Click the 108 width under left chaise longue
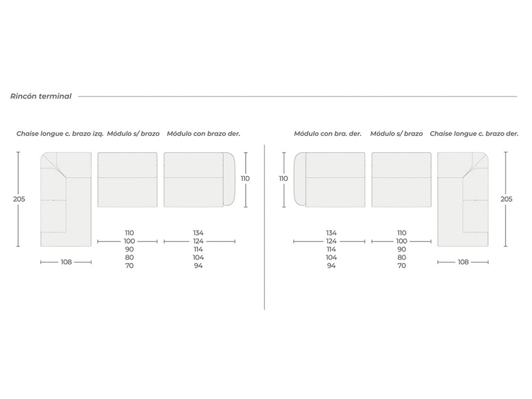The image size is (532, 399). coord(66,262)
